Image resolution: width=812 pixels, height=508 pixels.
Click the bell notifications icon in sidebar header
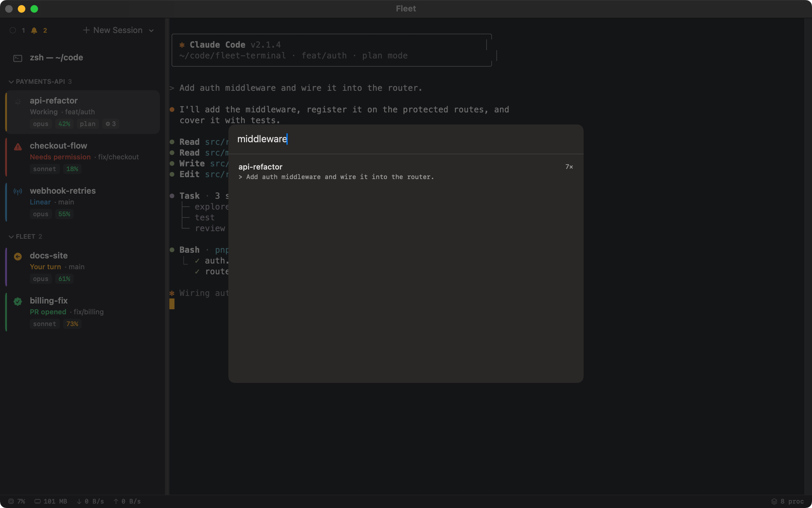[34, 30]
